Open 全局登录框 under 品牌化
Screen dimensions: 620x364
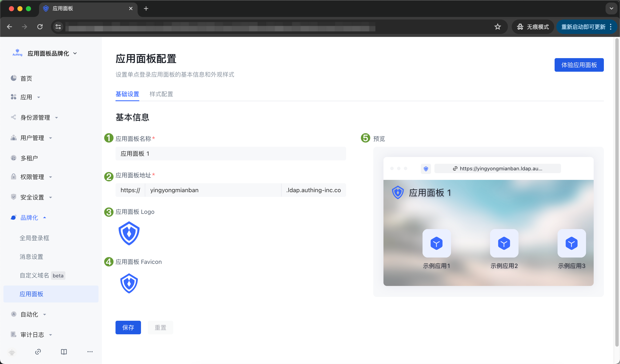[34, 238]
